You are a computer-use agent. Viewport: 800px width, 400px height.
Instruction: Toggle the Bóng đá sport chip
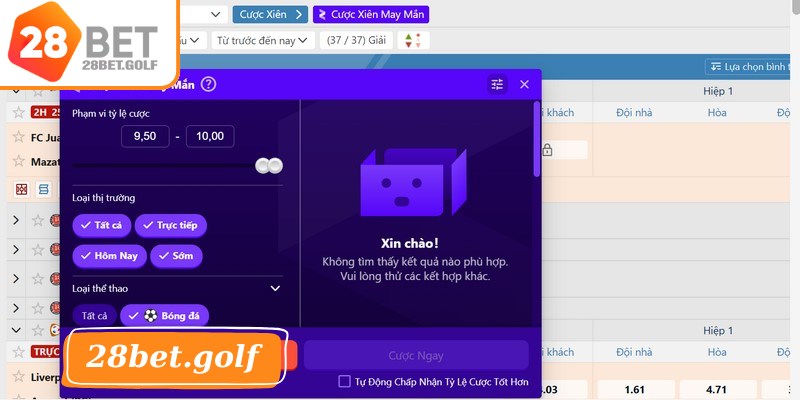(x=164, y=316)
